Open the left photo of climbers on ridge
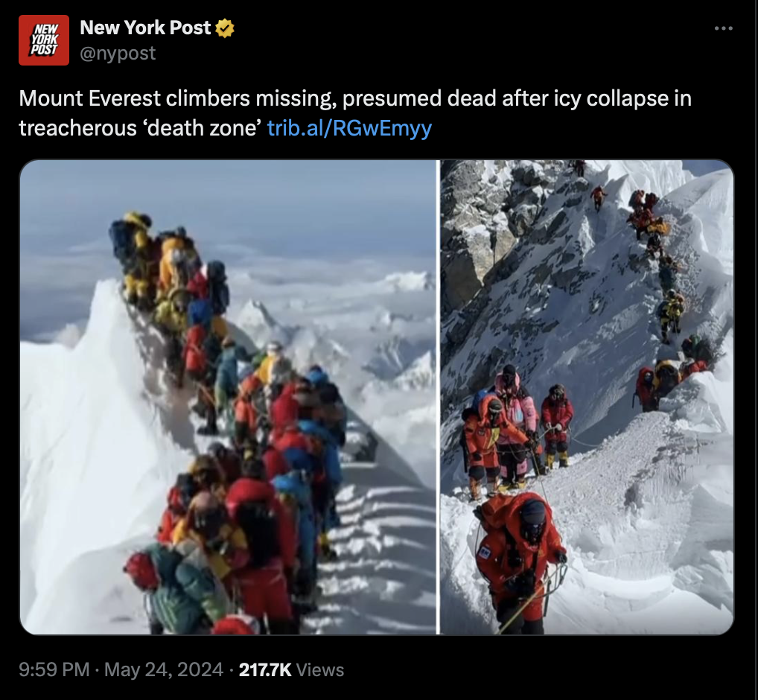 pos(228,397)
